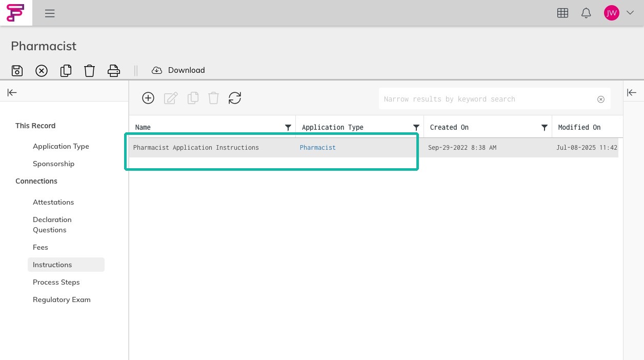Screen dimensions: 644x360
Task: Click the Download button
Action: pyautogui.click(x=178, y=70)
